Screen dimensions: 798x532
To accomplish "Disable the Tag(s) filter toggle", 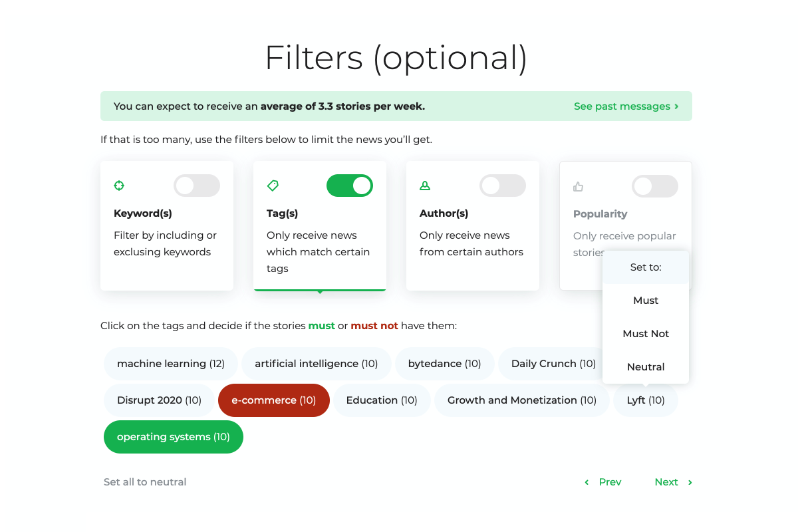I will coord(350,186).
